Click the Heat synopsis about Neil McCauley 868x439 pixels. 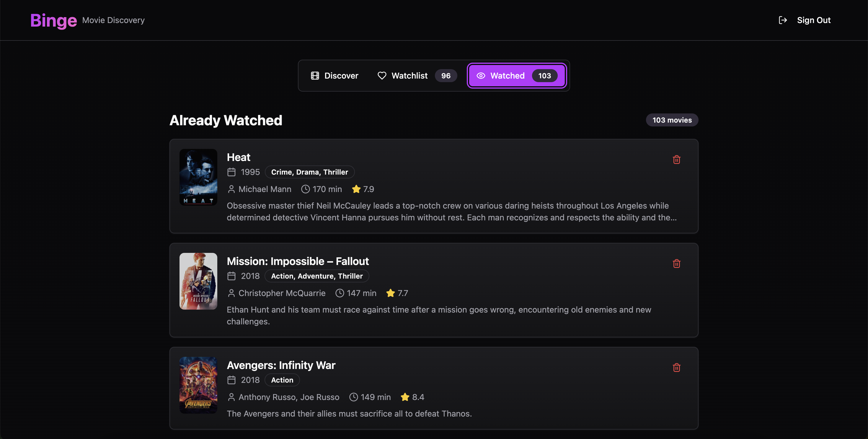451,212
